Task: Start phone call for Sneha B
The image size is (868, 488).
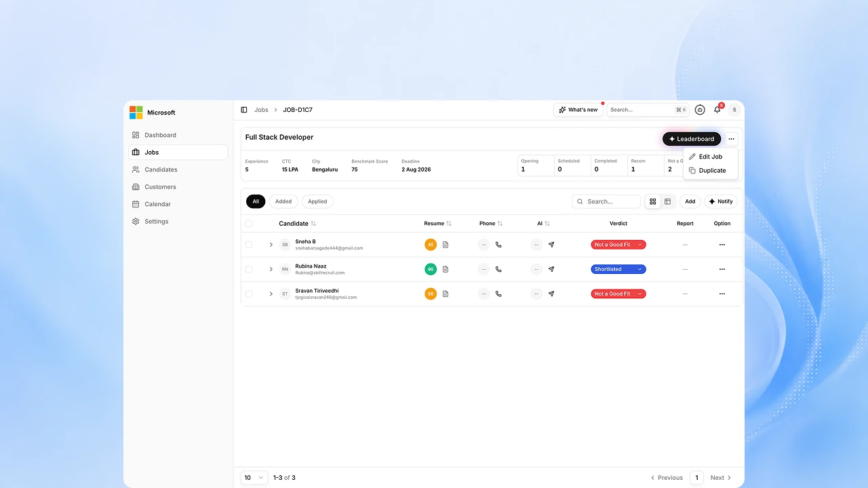Action: 498,245
